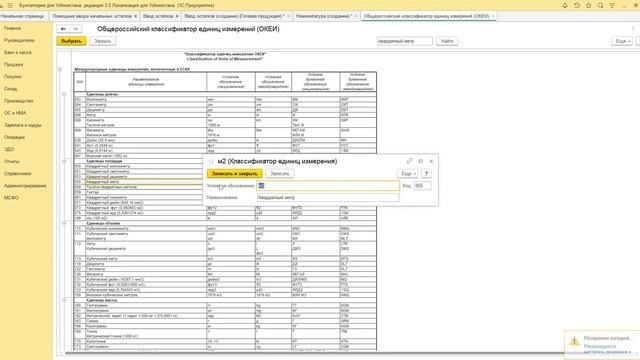Open favorites star icon in title bar

click(589, 5)
